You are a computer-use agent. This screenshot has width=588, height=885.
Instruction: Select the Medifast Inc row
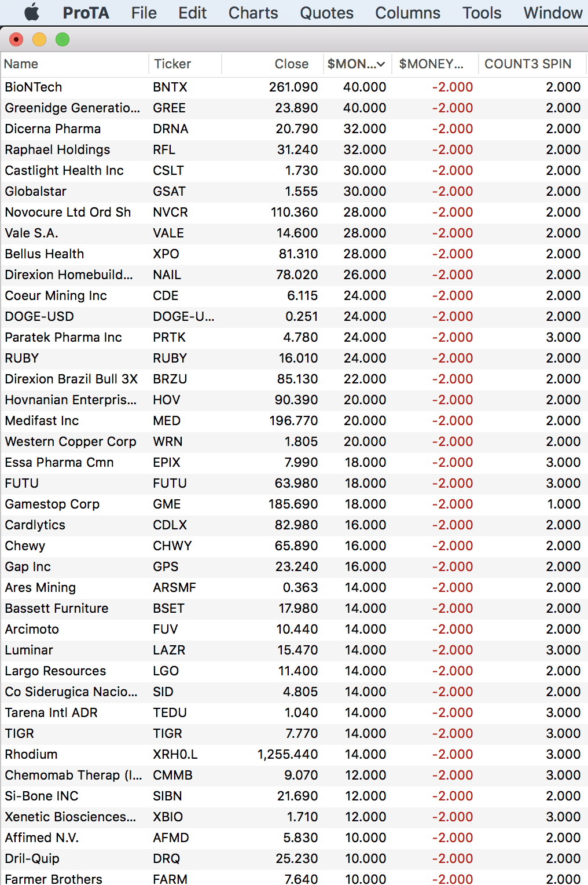(x=294, y=420)
